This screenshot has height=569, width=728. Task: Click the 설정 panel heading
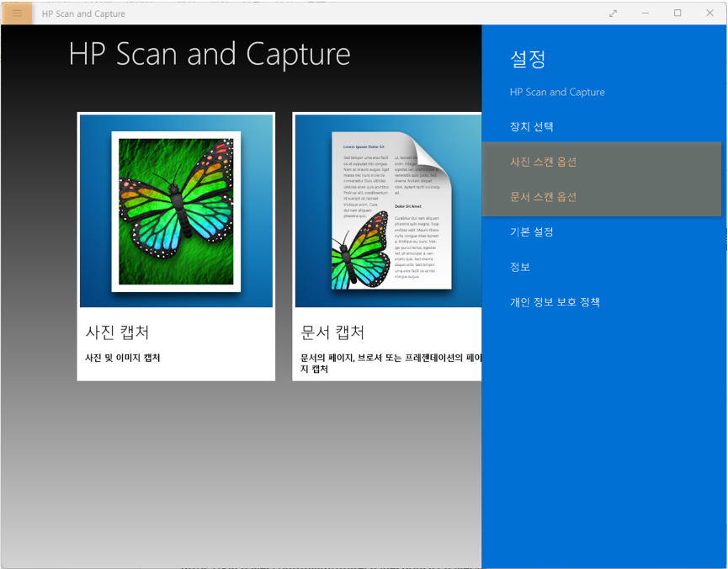point(528,59)
